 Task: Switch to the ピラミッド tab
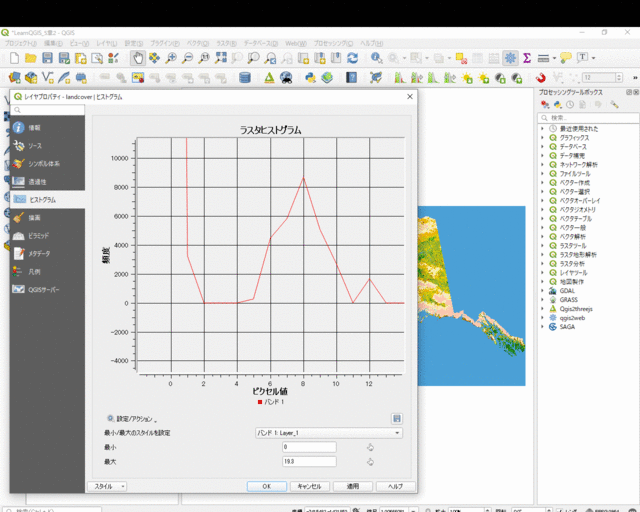(47, 236)
